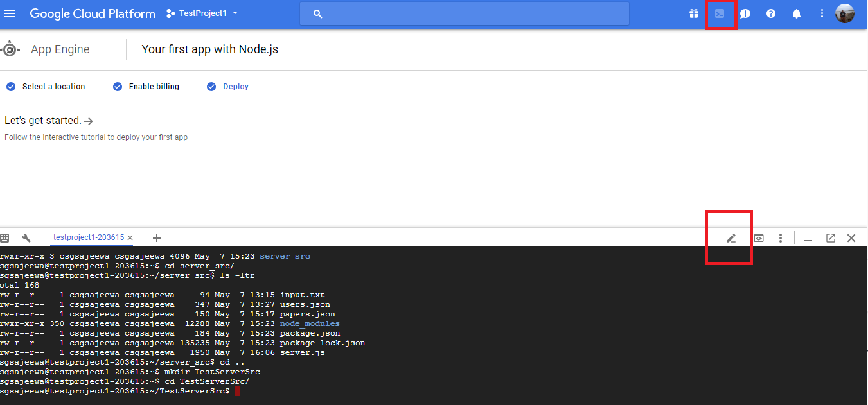Click the terminal cursor at the TestServerSrc prompt
This screenshot has height=405, width=868.
(x=237, y=391)
